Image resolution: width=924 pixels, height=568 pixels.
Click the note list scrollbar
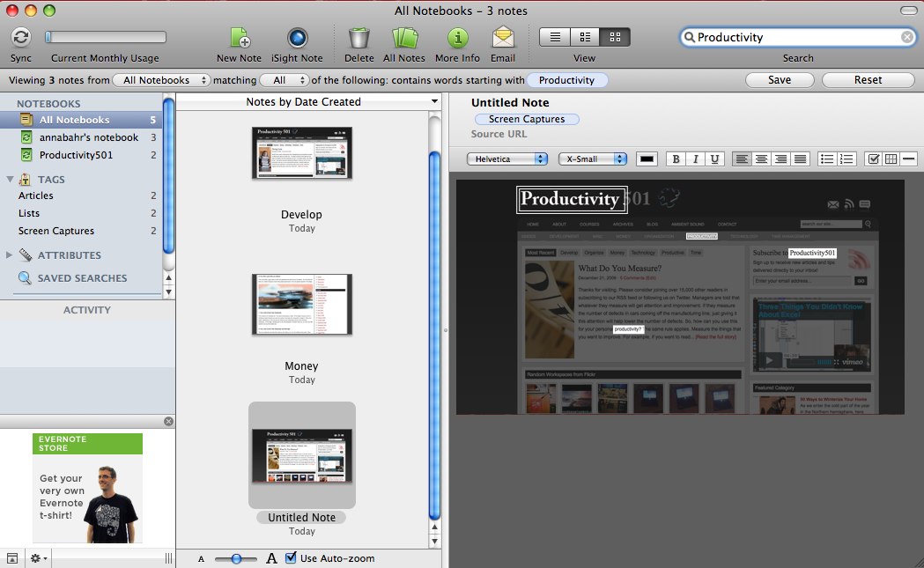(435, 336)
